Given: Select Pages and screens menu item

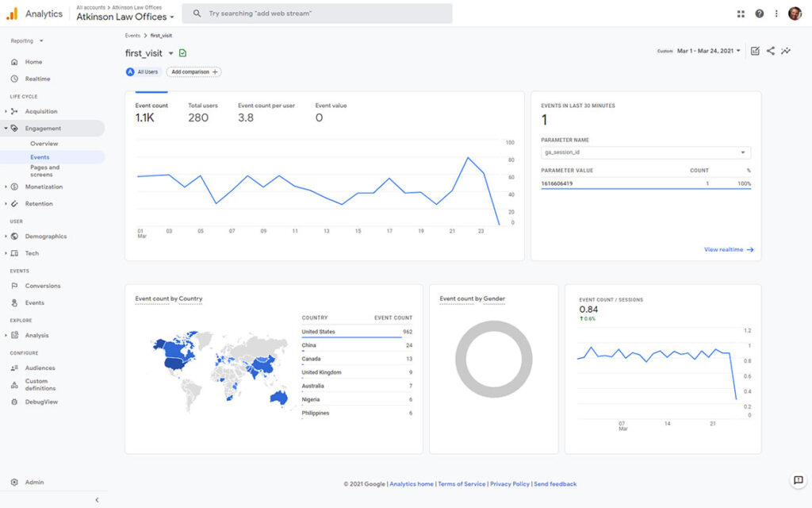Looking at the screenshot, I should [x=44, y=171].
